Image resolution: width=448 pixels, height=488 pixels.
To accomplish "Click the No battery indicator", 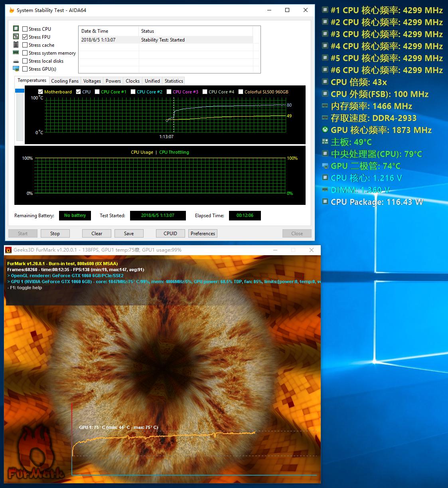I will 75,215.
